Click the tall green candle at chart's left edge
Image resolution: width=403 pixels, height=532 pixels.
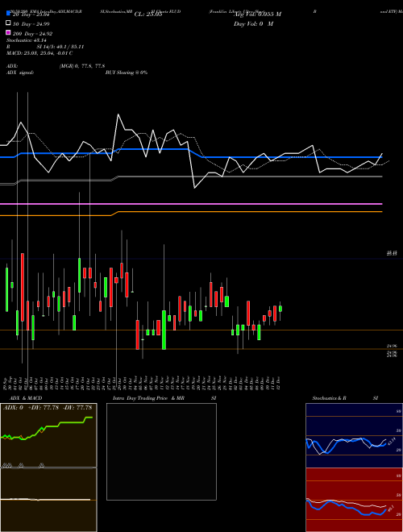point(6,289)
